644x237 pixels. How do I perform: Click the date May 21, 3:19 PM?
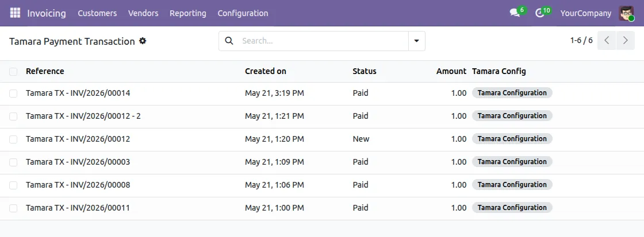[274, 93]
